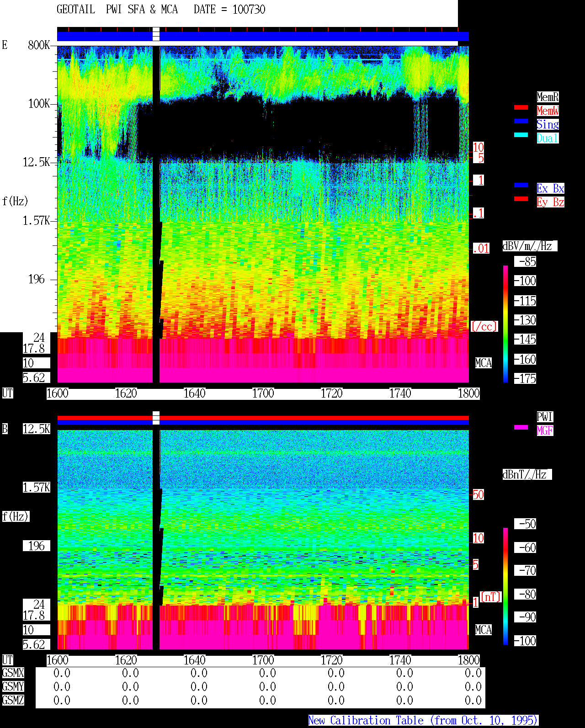Click the magenta MGF legend swatch
Viewport: 585px width, 728px height.
[x=521, y=427]
